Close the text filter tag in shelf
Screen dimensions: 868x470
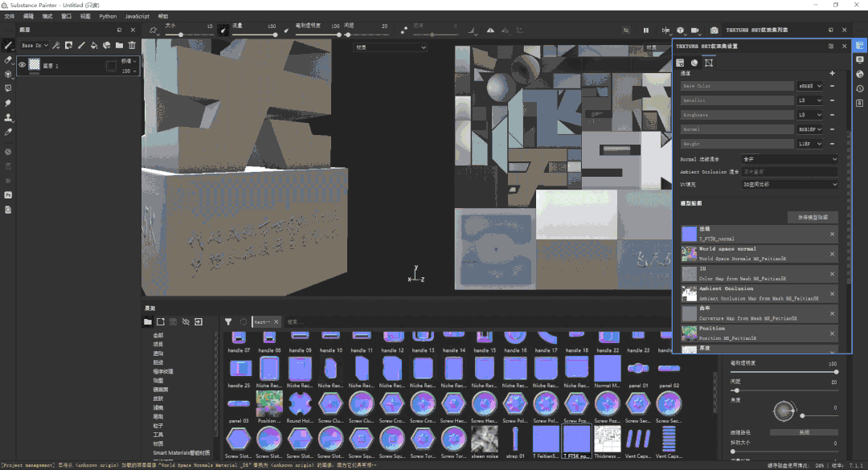tap(276, 321)
